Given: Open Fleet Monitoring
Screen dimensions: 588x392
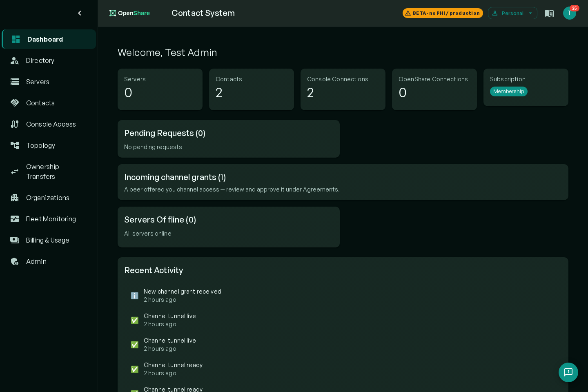Looking at the screenshot, I should pos(49,219).
